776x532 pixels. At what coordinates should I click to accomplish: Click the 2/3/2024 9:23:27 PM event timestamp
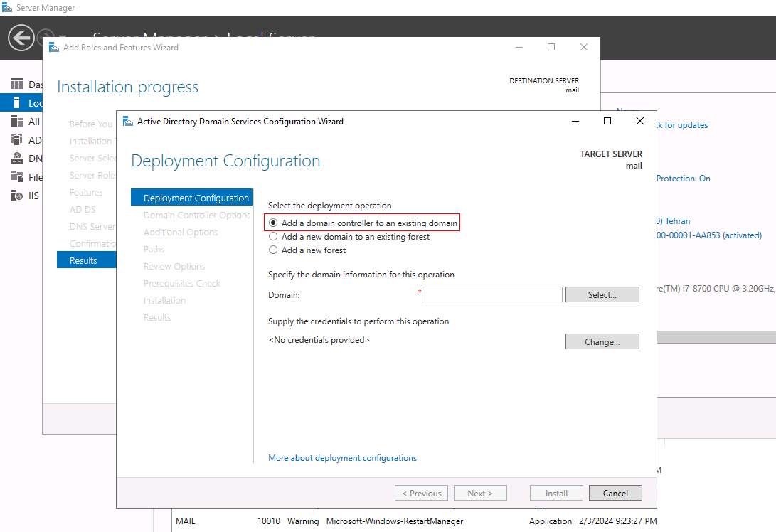[x=617, y=521]
